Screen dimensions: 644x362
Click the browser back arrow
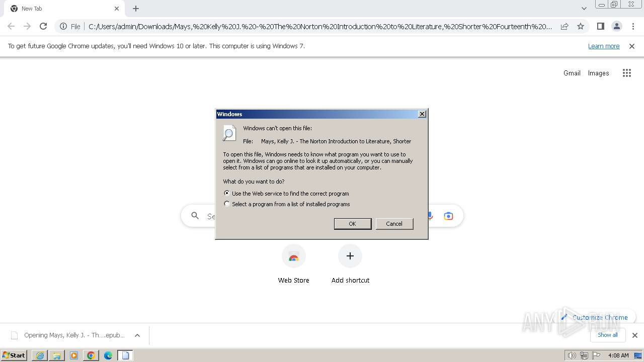point(11,26)
